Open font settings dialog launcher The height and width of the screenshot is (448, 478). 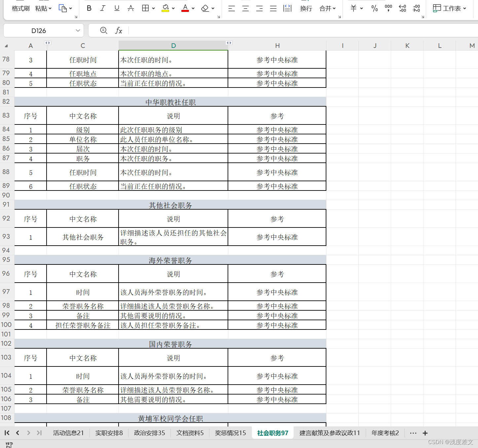[x=219, y=17]
